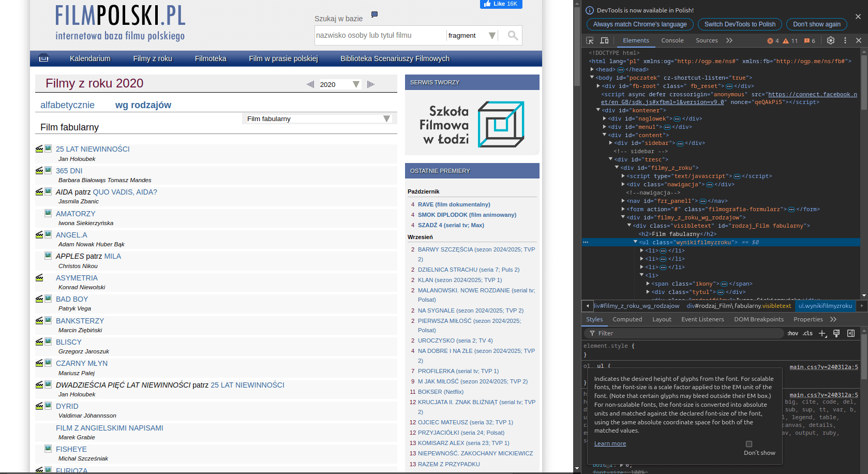Switch listing to alfabetycznie
This screenshot has width=868, height=474.
click(67, 105)
